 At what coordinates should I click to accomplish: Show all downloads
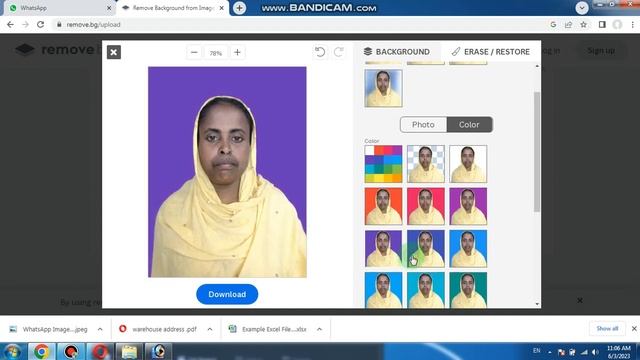607,329
